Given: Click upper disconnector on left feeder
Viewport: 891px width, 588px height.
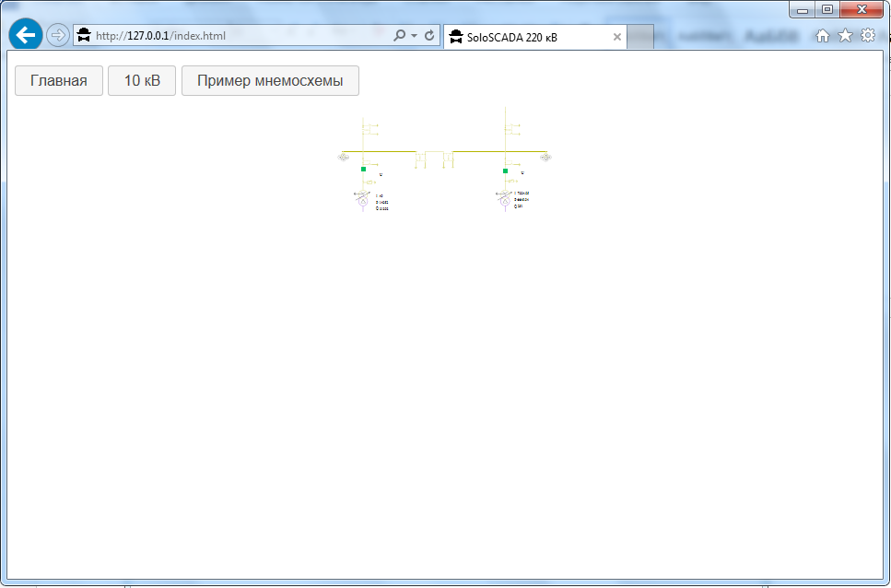Looking at the screenshot, I should (369, 130).
